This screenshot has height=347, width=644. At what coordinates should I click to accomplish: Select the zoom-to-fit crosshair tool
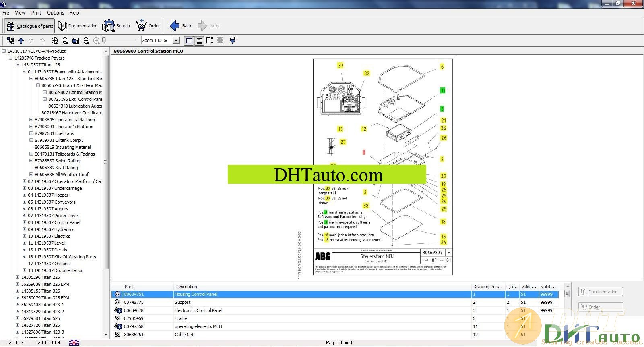(x=55, y=40)
